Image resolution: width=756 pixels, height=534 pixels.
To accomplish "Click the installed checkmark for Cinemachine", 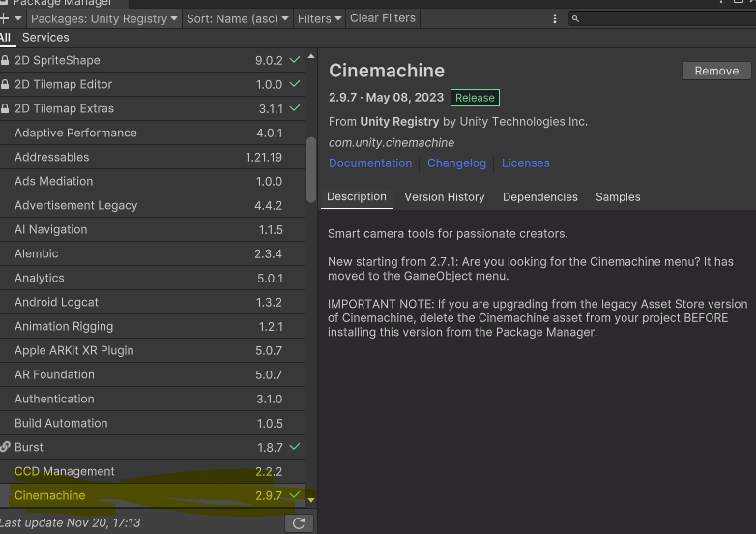I will tap(295, 495).
